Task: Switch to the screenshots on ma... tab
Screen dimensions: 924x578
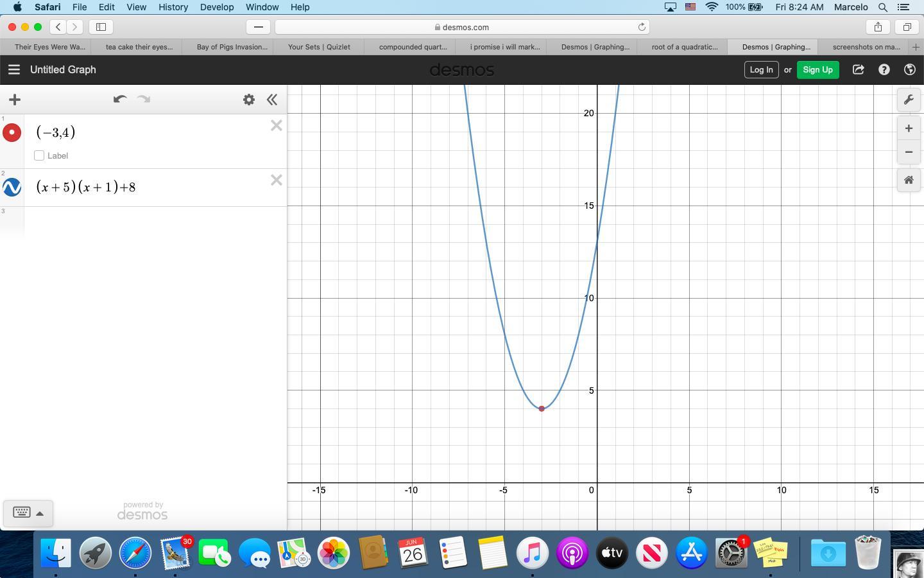Action: [866, 47]
